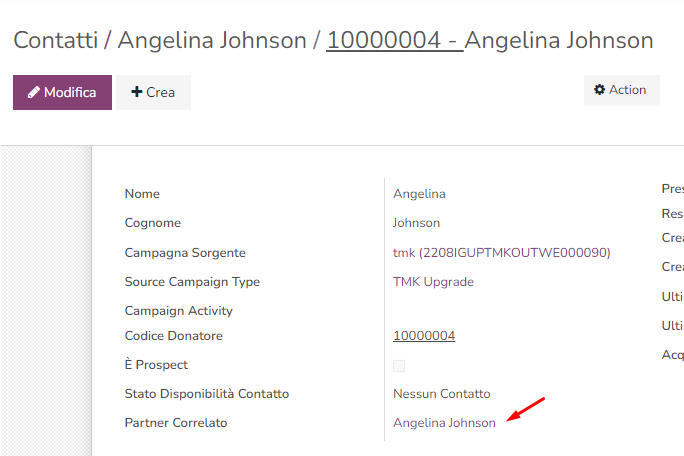
Task: Click the Codice Donatore label
Action: pyautogui.click(x=173, y=336)
